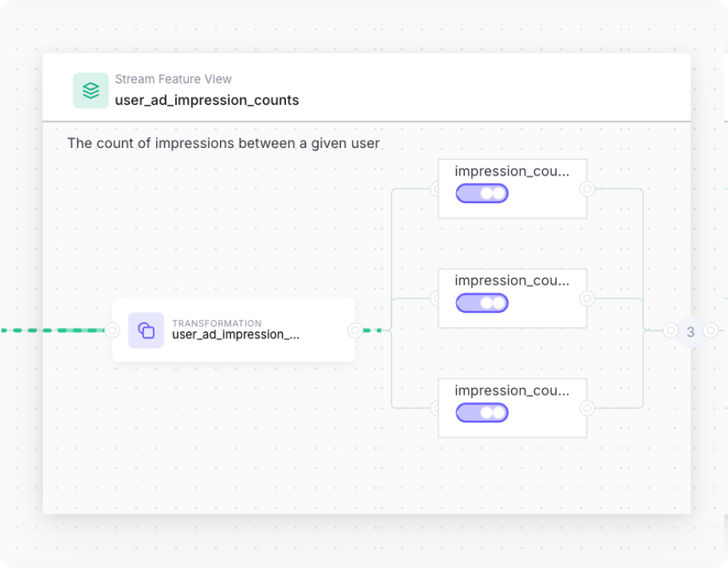
Task: Click the green Stream Feature View layers icon
Action: (91, 91)
